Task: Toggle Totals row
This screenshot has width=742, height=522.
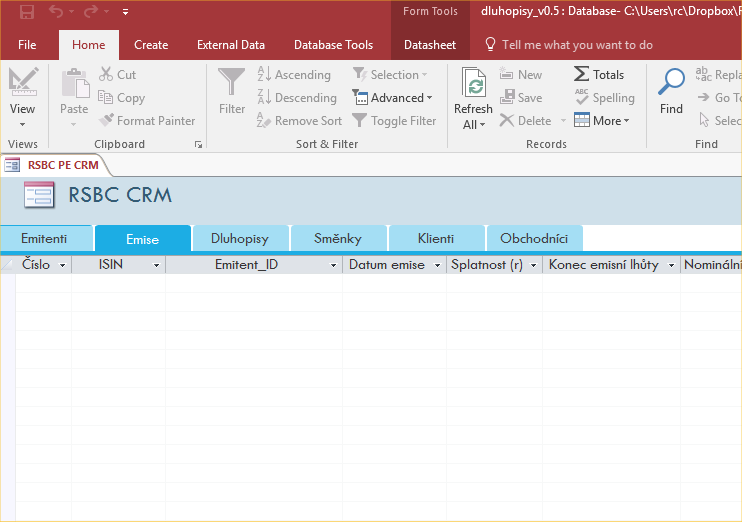Action: tap(599, 74)
